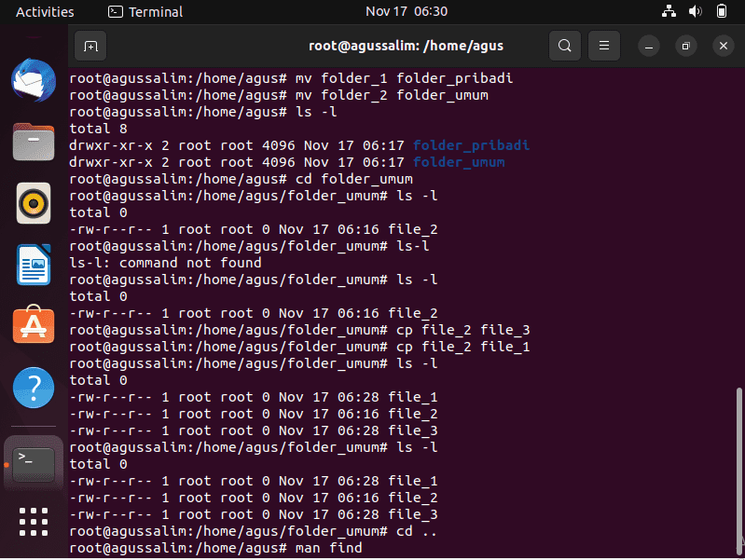The width and height of the screenshot is (745, 560).
Task: Click the battery status icon
Action: tap(722, 11)
